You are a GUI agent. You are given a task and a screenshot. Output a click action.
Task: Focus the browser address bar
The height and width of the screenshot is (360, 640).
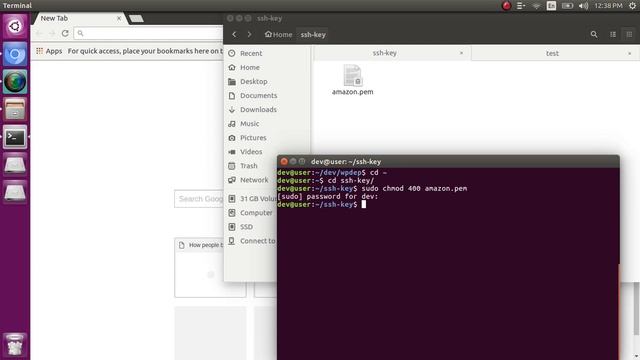click(x=149, y=33)
